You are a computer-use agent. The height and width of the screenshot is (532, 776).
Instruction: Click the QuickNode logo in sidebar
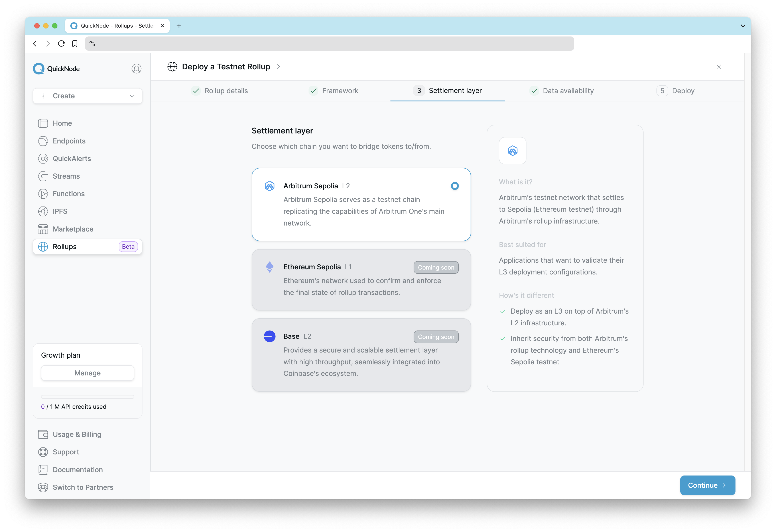[x=56, y=69]
